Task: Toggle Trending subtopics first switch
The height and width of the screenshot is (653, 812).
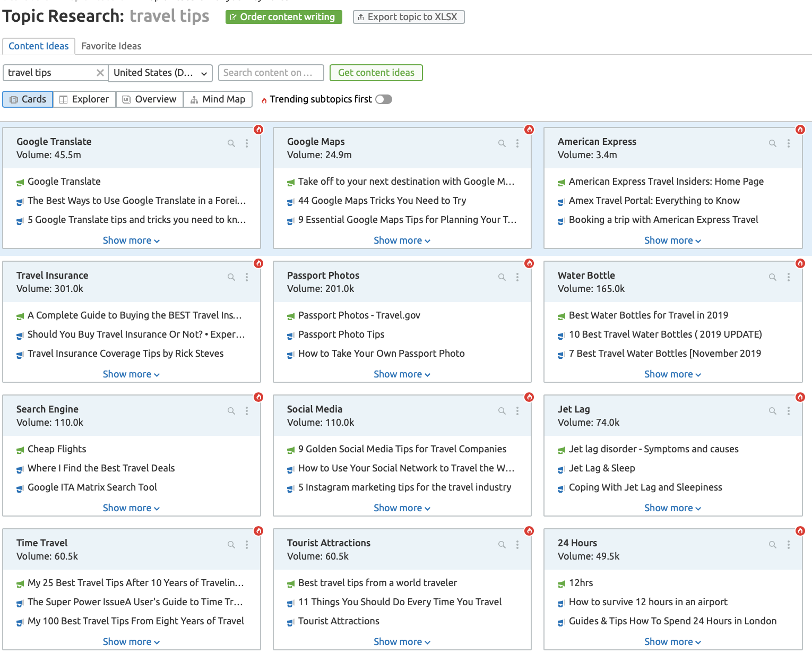Action: point(384,99)
